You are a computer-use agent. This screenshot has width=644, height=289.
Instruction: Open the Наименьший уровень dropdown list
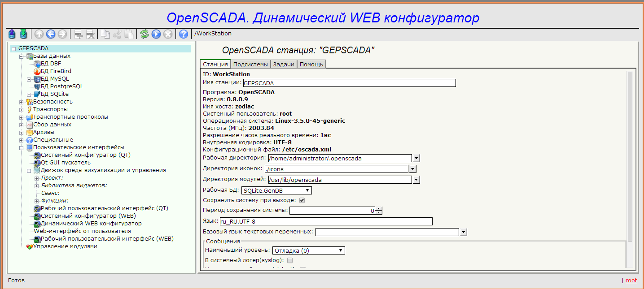point(308,250)
